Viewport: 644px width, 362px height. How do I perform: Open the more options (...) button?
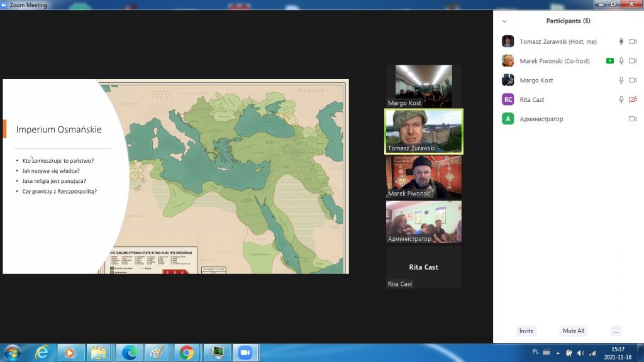[x=616, y=331]
